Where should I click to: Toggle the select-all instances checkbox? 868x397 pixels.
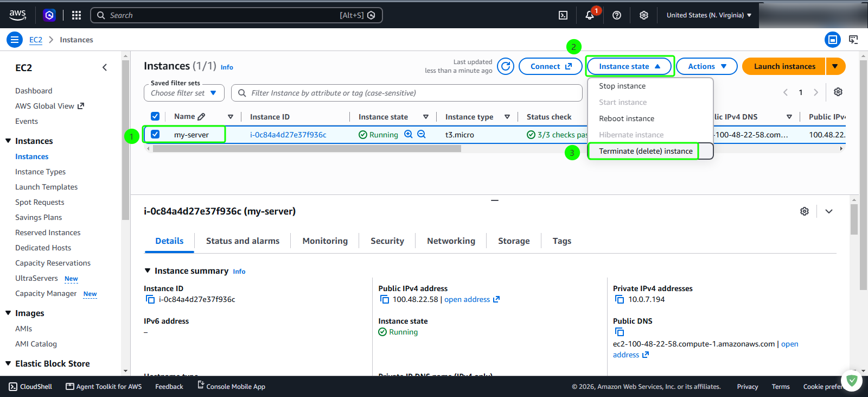[x=155, y=116]
